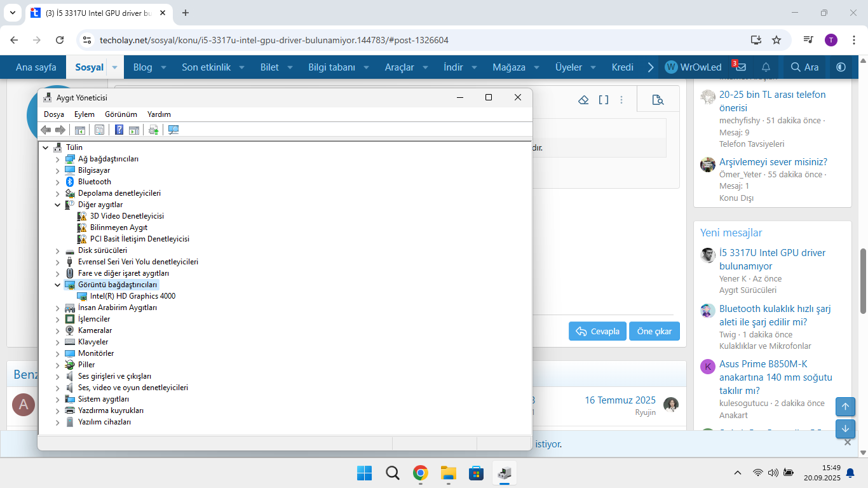Open the Windows Start button on taskbar
This screenshot has width=868, height=488.
coord(364,473)
